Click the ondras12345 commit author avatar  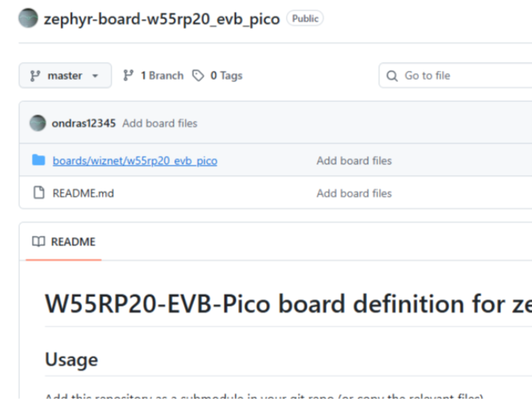38,123
